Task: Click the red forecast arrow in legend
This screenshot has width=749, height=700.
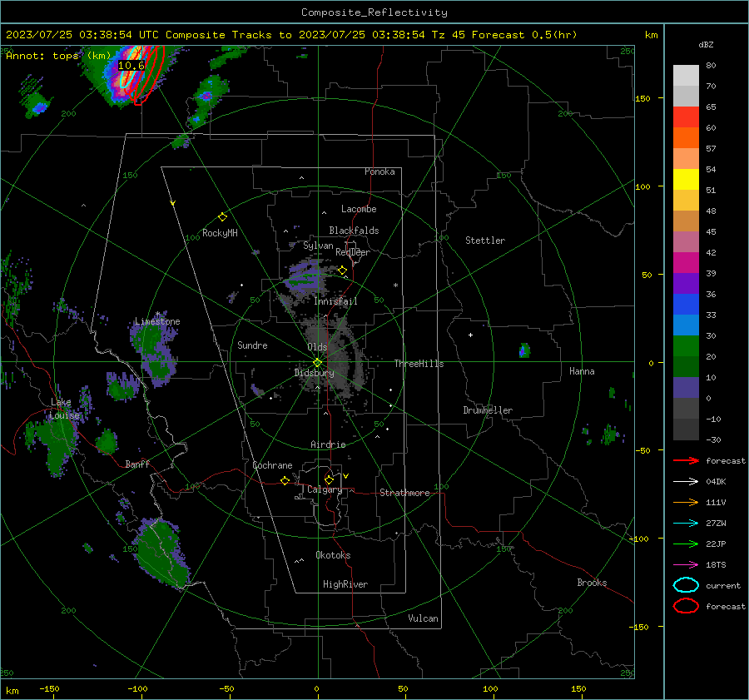Action: point(686,460)
